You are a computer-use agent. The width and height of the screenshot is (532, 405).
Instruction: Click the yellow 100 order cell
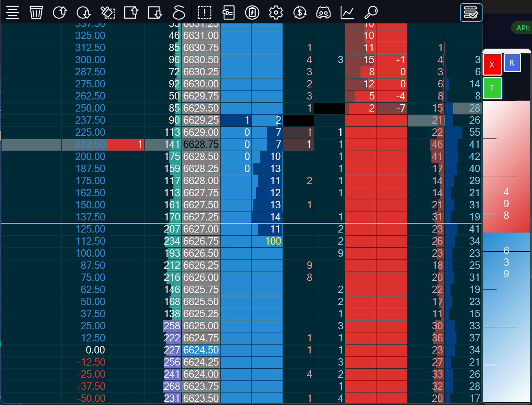pyautogui.click(x=272, y=241)
